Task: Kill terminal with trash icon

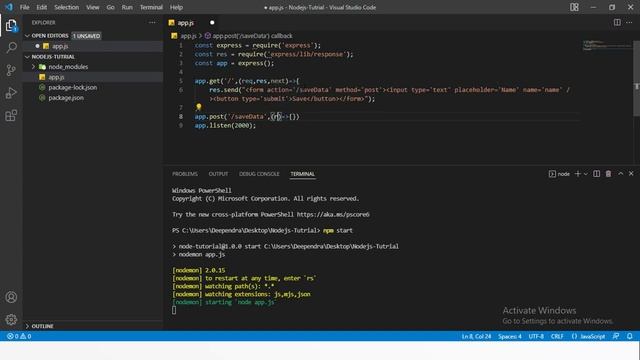Action: pyautogui.click(x=608, y=174)
